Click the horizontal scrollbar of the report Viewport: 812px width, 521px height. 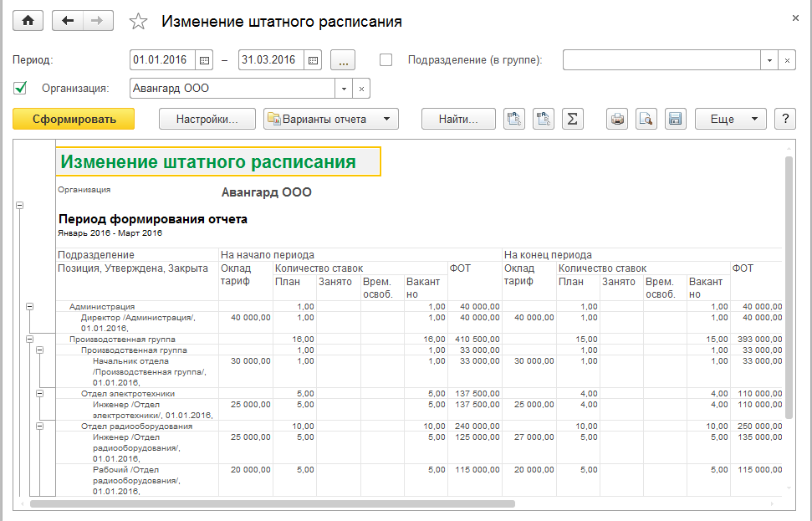tap(272, 503)
